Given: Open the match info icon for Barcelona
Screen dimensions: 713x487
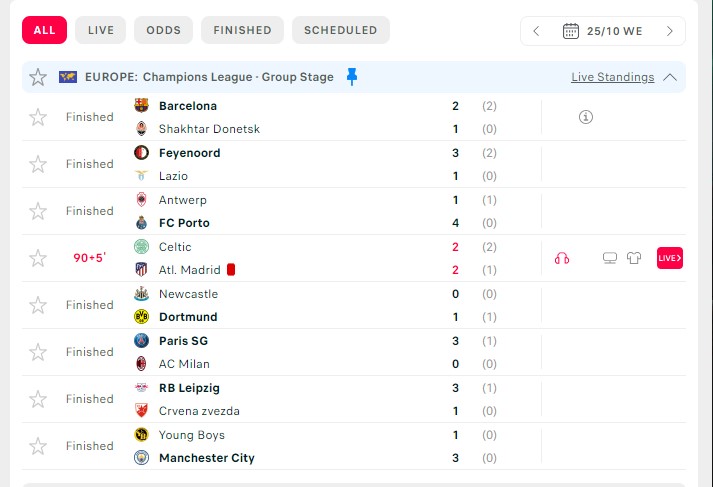Looking at the screenshot, I should pyautogui.click(x=586, y=117).
